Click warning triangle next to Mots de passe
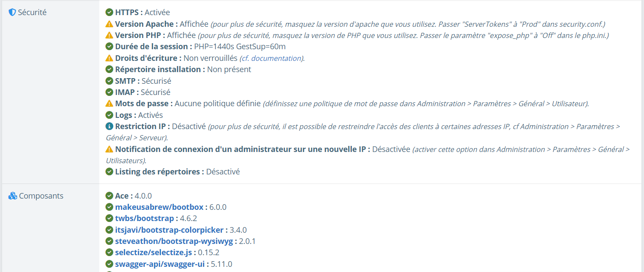The width and height of the screenshot is (644, 272). pos(110,104)
